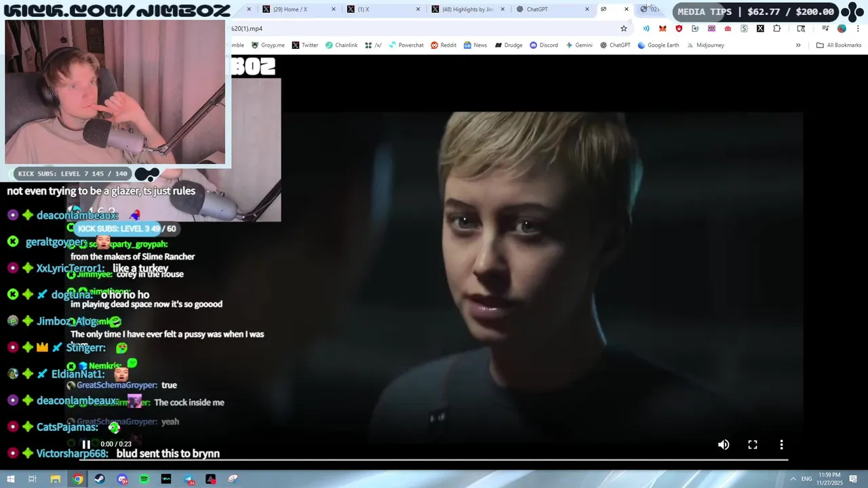Open the video player's three-dot menu
Image resolution: width=868 pixels, height=488 pixels.
(x=781, y=445)
